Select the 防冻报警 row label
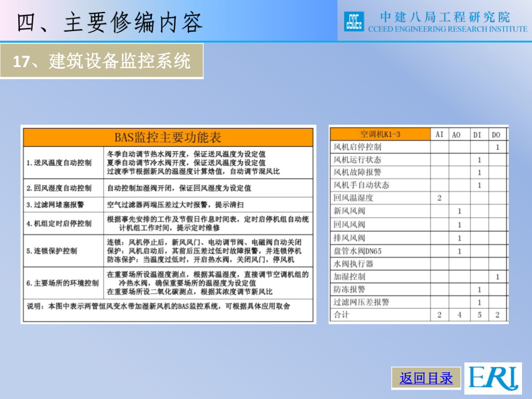Screen dimensions: 532x399 coord(349,289)
